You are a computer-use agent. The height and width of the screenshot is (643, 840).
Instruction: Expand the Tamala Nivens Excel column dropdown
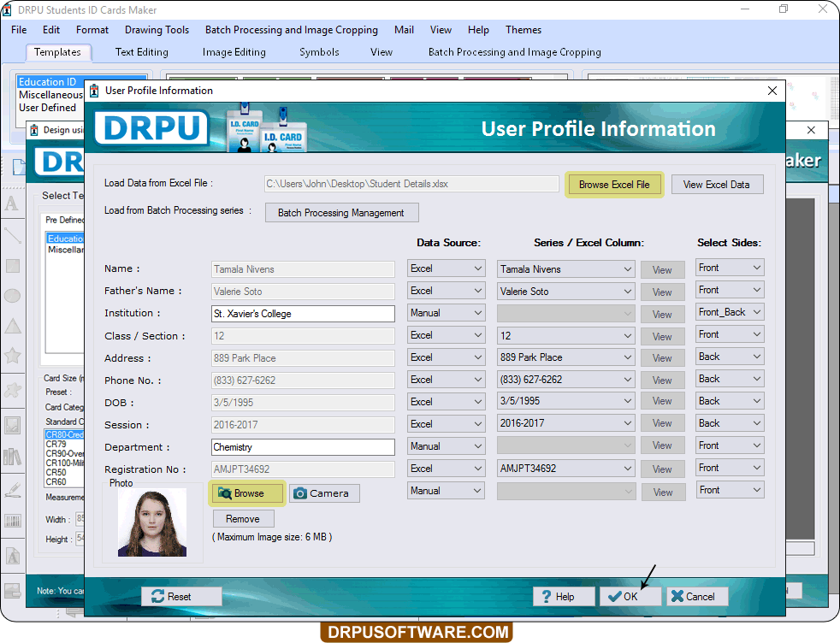[566, 269]
